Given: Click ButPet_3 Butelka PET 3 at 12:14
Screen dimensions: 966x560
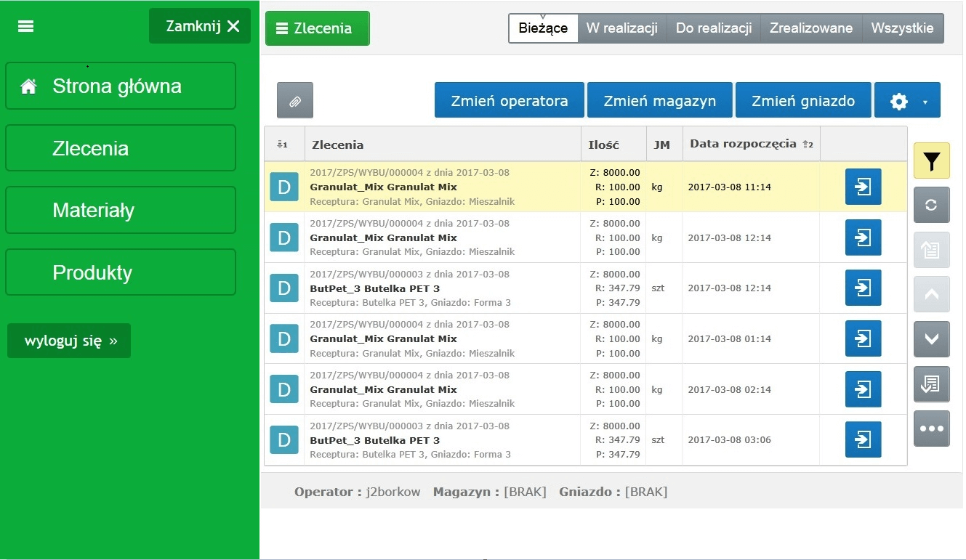Looking at the screenshot, I should coord(374,288).
